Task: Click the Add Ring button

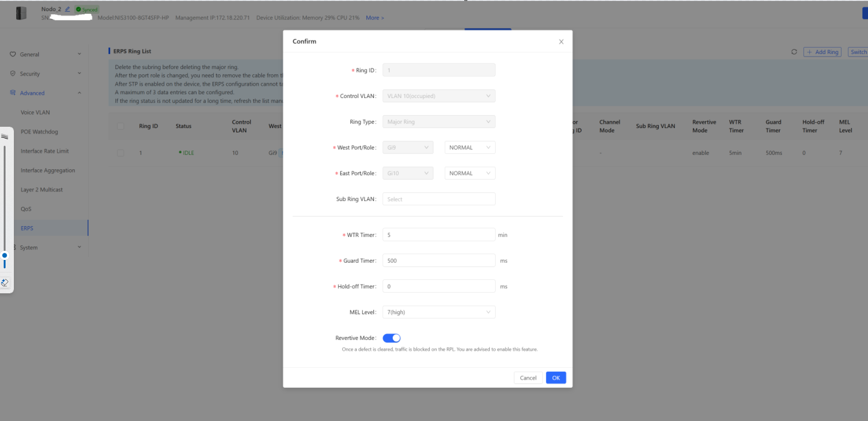Action: pos(822,52)
